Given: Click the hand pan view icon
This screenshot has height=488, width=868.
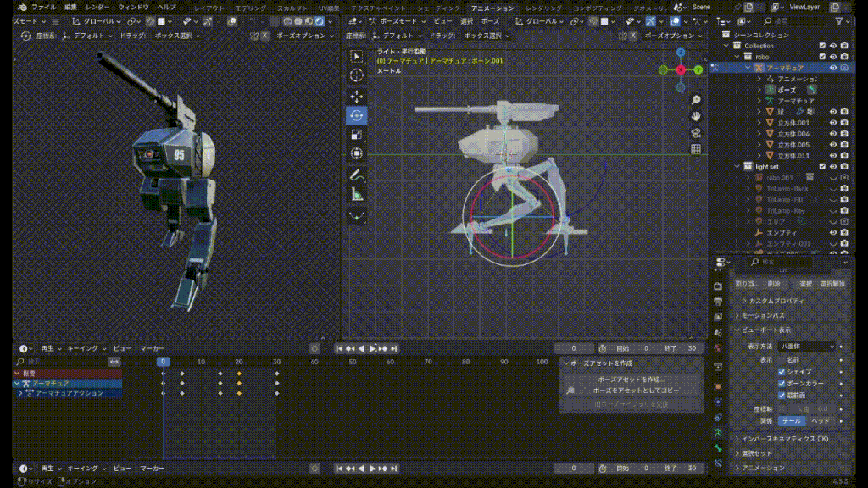Looking at the screenshot, I should [696, 116].
